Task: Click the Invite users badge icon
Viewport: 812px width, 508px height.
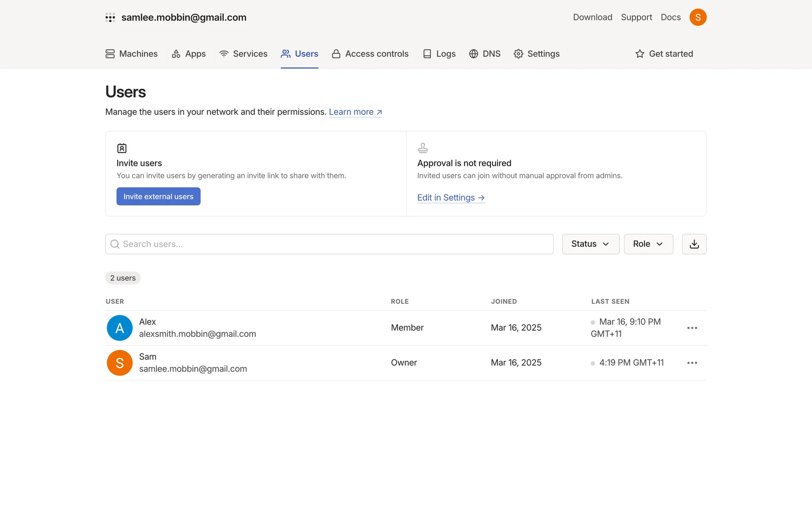Action: click(x=122, y=148)
